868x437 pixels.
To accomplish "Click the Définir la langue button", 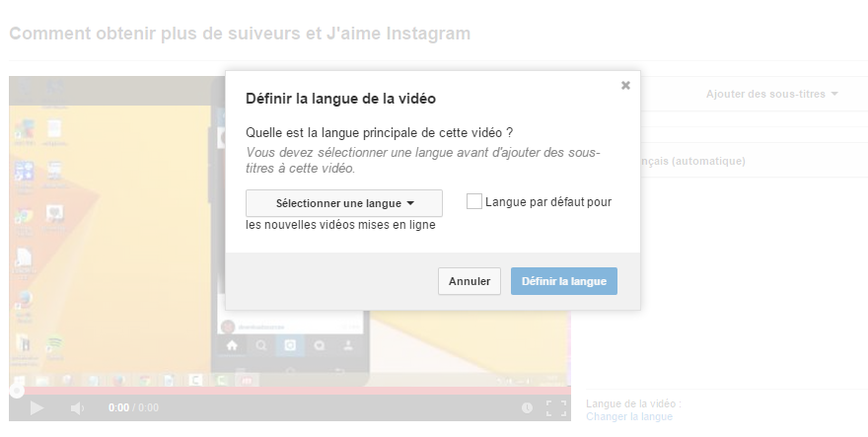I will (x=563, y=281).
